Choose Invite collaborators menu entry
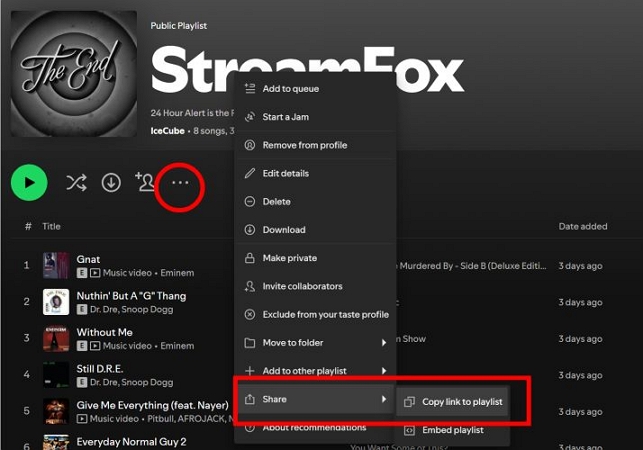The image size is (643, 450). (315, 286)
